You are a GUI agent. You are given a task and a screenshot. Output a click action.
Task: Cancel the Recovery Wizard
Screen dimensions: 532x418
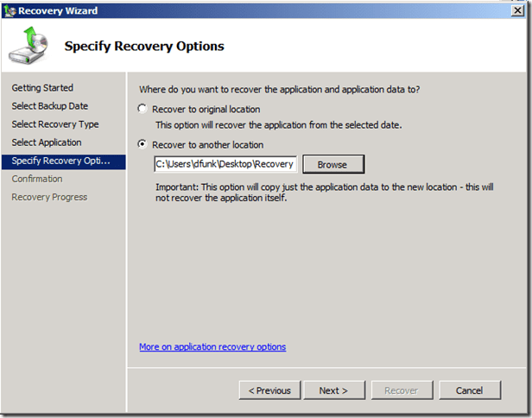[x=470, y=390]
